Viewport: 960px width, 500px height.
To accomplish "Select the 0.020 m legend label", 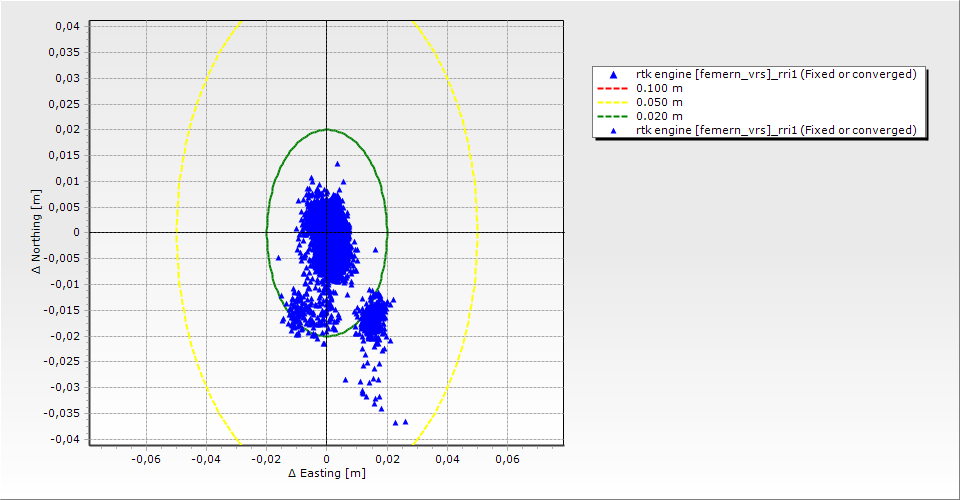I will [x=660, y=116].
